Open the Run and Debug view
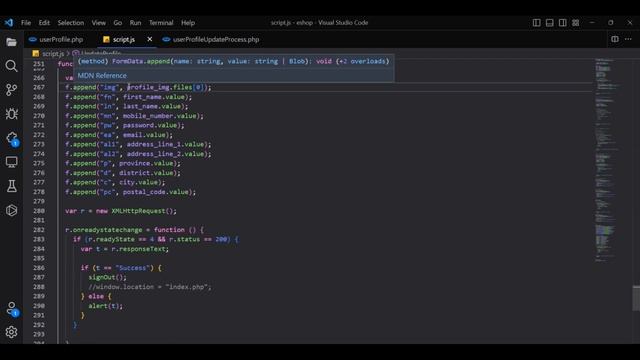 tap(11, 114)
